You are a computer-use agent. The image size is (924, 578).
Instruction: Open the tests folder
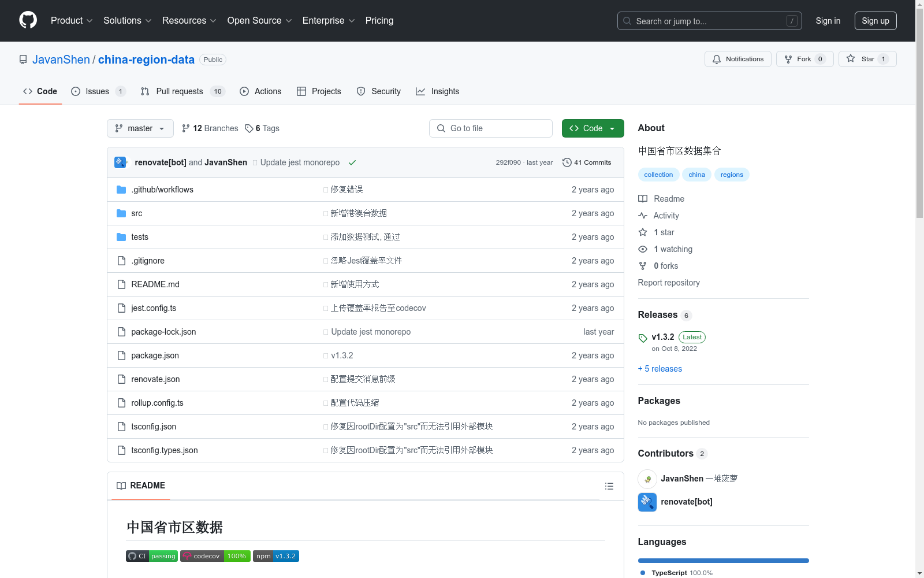139,237
